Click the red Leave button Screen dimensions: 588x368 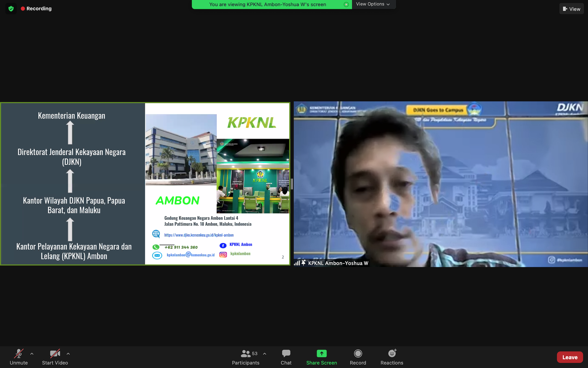[x=570, y=357]
